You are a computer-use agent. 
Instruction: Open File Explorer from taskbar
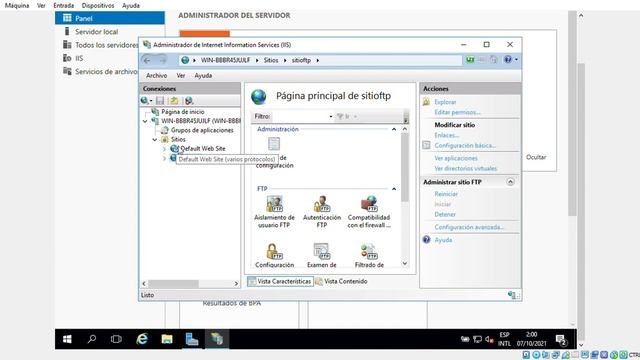click(x=167, y=339)
